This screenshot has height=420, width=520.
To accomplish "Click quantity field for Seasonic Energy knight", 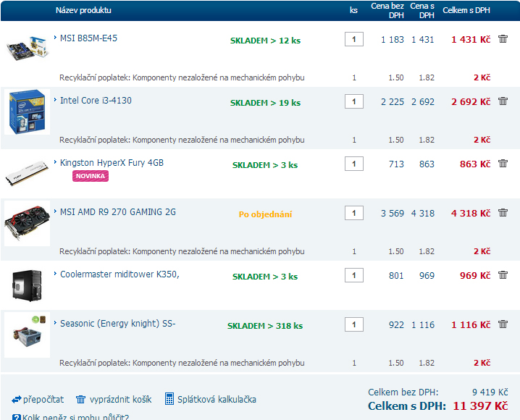I will (354, 324).
